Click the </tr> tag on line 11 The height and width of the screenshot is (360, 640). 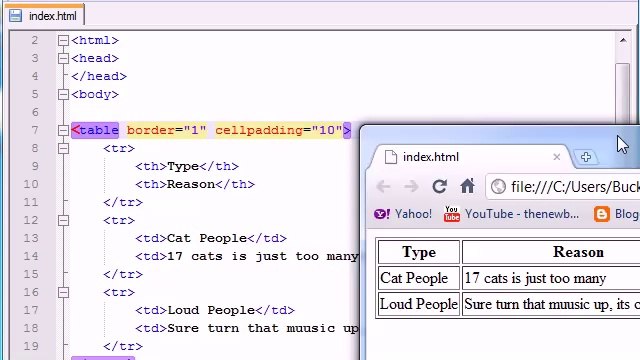(123, 202)
